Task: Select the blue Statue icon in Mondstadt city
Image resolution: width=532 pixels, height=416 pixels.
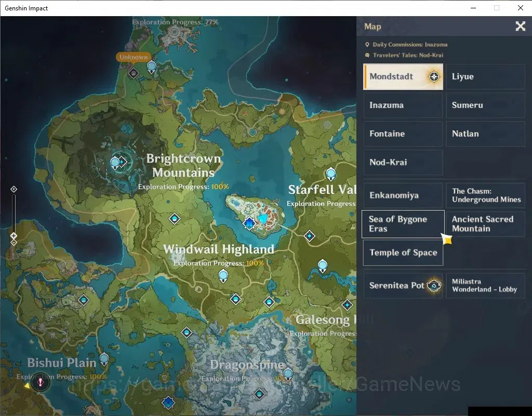Action: [x=249, y=224]
